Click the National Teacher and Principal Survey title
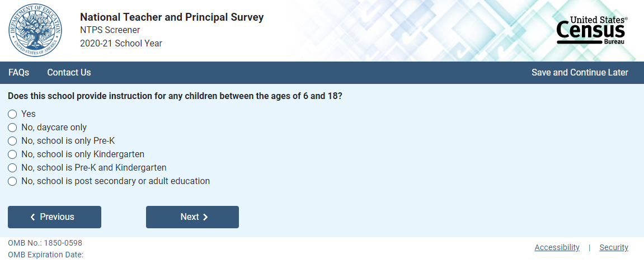The height and width of the screenshot is (268, 644). click(172, 17)
